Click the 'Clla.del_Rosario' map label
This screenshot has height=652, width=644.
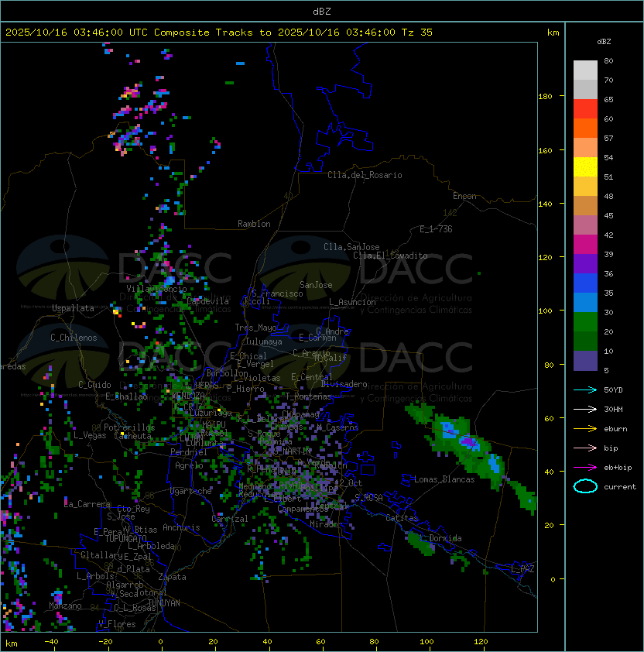pos(365,175)
